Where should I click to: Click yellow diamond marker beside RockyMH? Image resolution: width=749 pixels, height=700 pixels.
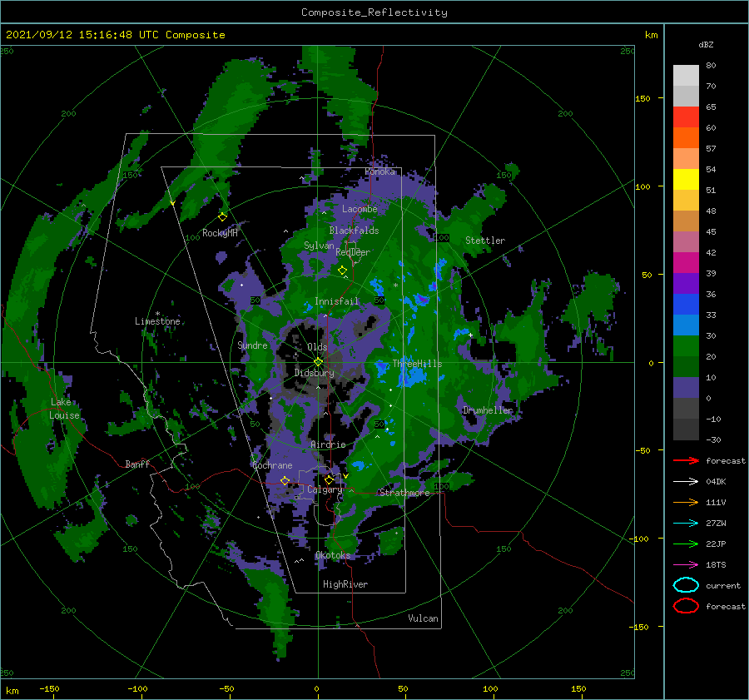[x=222, y=217]
